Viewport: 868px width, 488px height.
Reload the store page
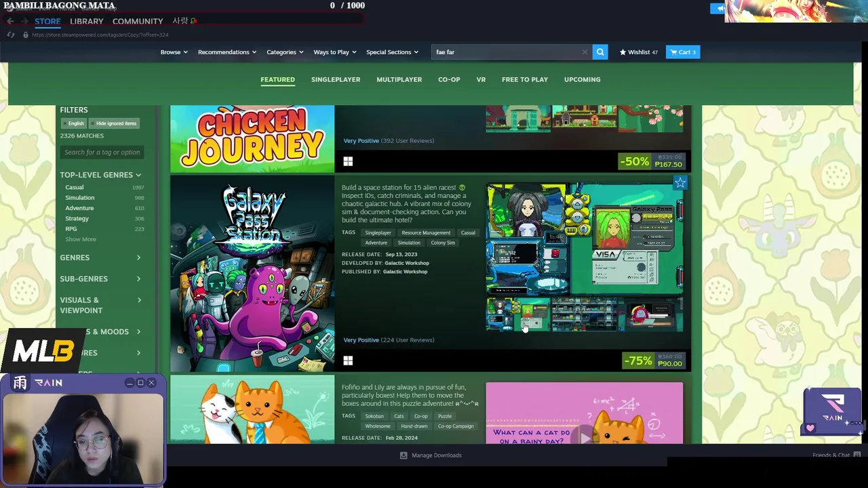pyautogui.click(x=11, y=35)
